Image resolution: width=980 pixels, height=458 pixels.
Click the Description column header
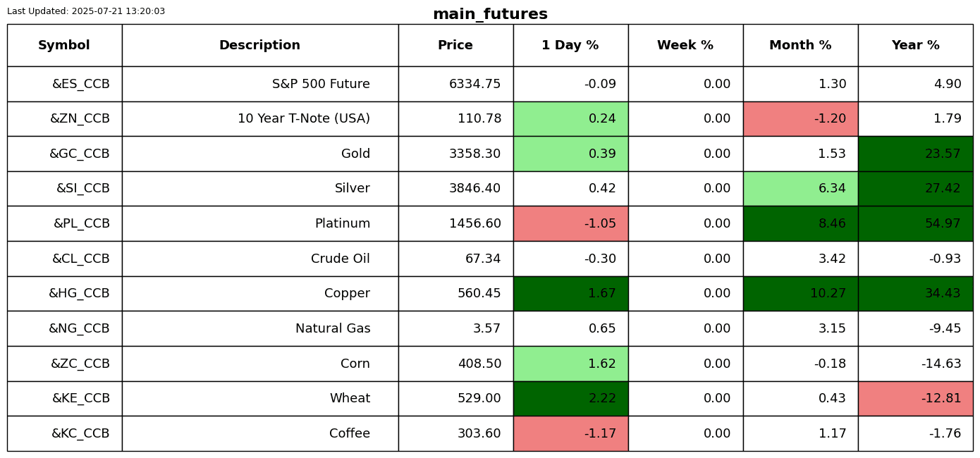pyautogui.click(x=259, y=45)
